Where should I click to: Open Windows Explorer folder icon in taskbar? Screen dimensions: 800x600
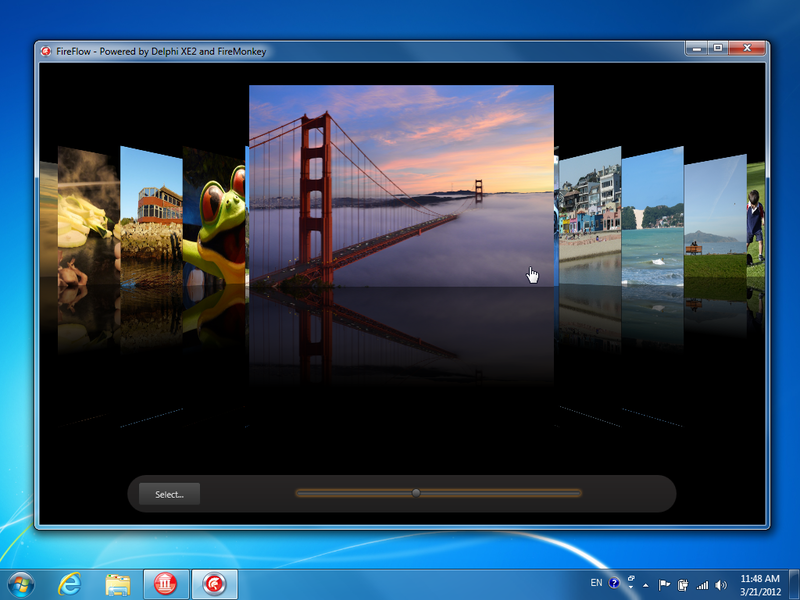[117, 585]
